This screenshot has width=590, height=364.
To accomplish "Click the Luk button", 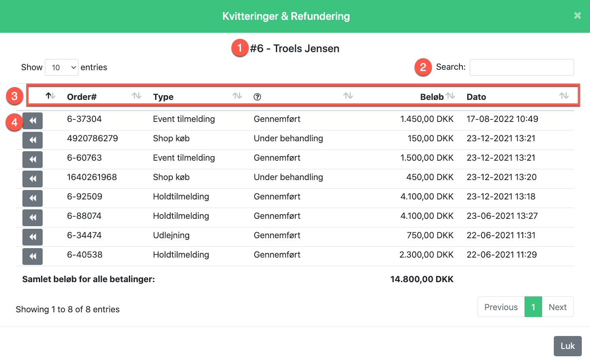I will click(568, 346).
